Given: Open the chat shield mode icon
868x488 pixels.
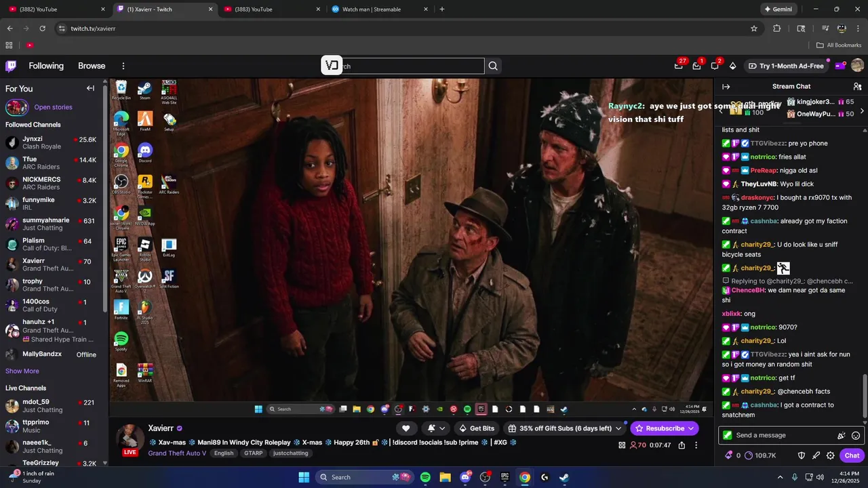Looking at the screenshot, I should point(802,455).
